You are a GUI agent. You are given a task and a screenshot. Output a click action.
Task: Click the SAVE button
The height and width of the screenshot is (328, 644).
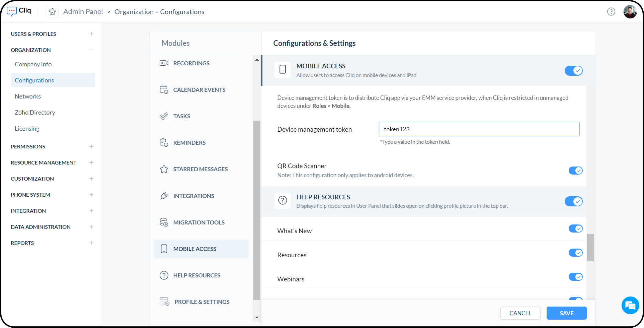click(x=566, y=313)
